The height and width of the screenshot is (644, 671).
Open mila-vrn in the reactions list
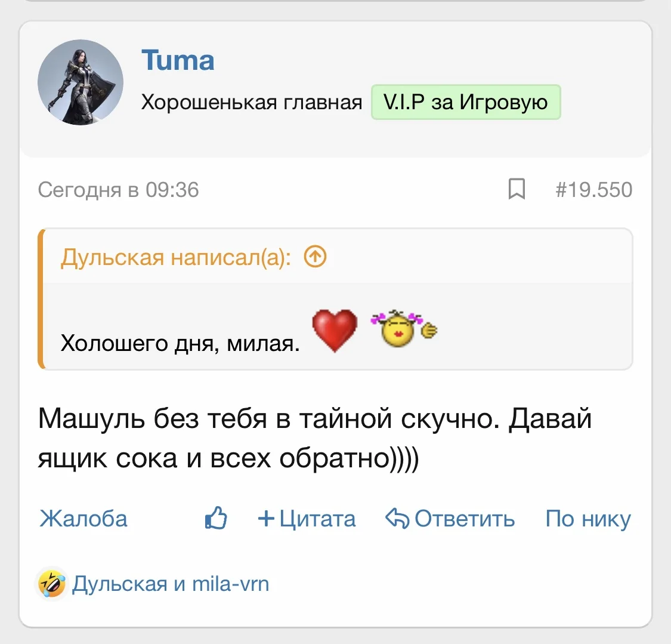(230, 583)
